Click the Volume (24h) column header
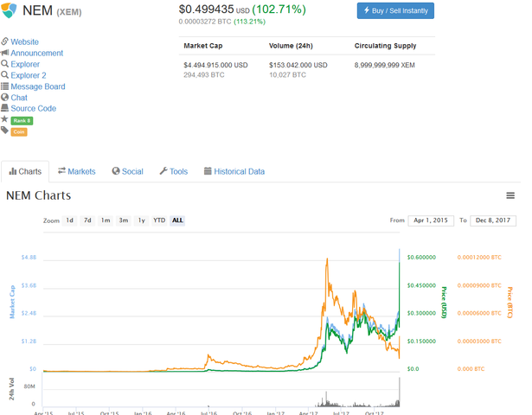 [x=291, y=46]
